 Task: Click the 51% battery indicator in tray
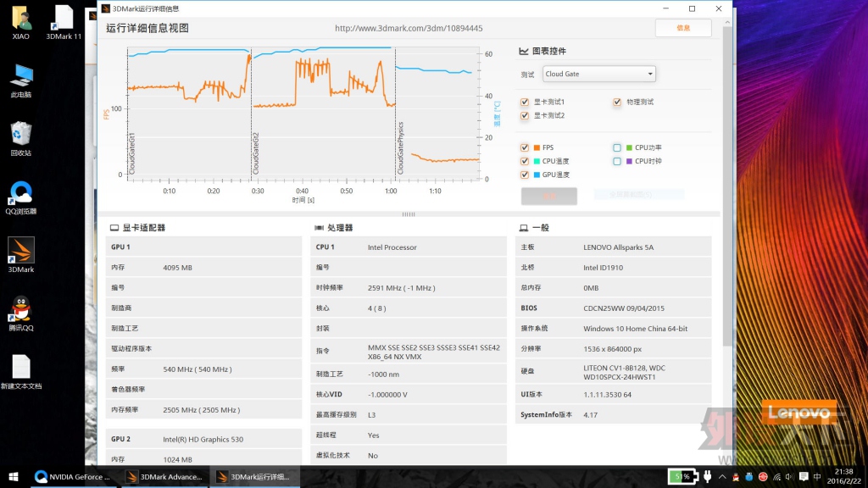tap(682, 476)
